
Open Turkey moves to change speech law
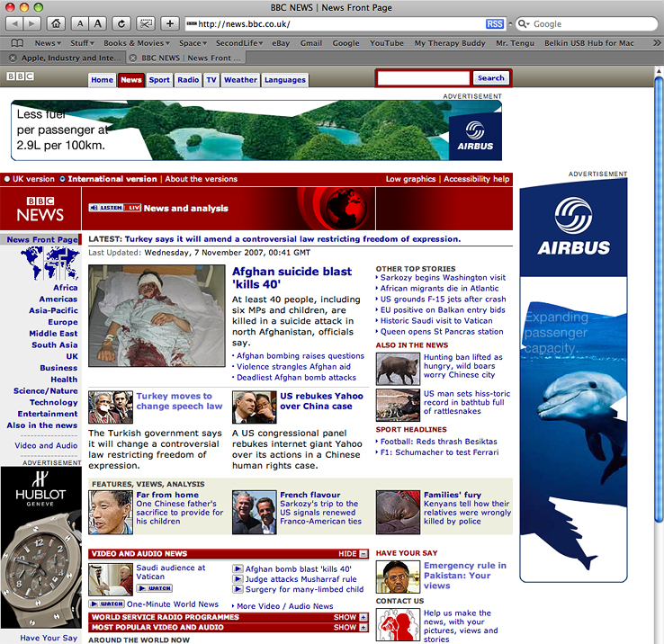click(179, 401)
